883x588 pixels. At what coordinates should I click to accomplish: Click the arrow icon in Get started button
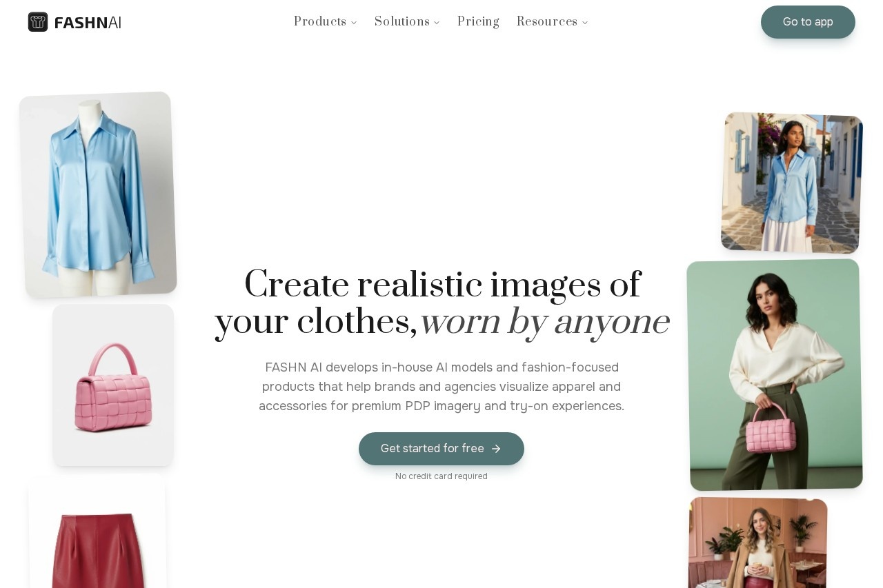[x=496, y=449]
